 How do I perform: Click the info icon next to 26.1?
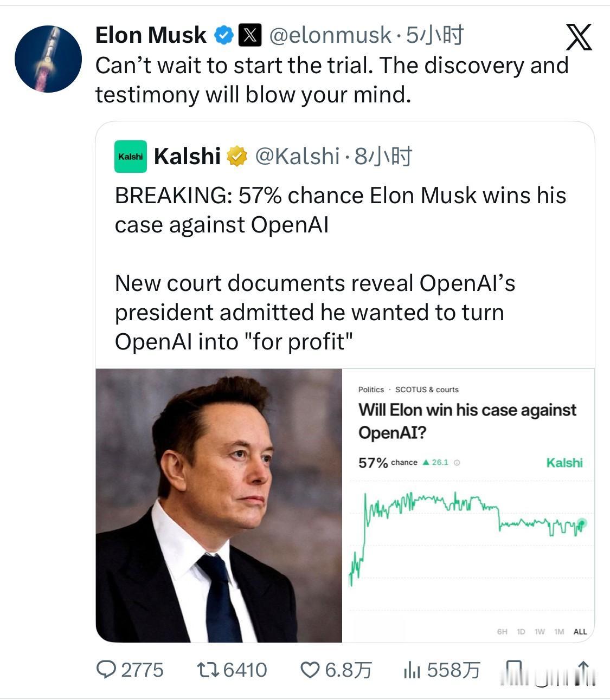pyautogui.click(x=457, y=463)
